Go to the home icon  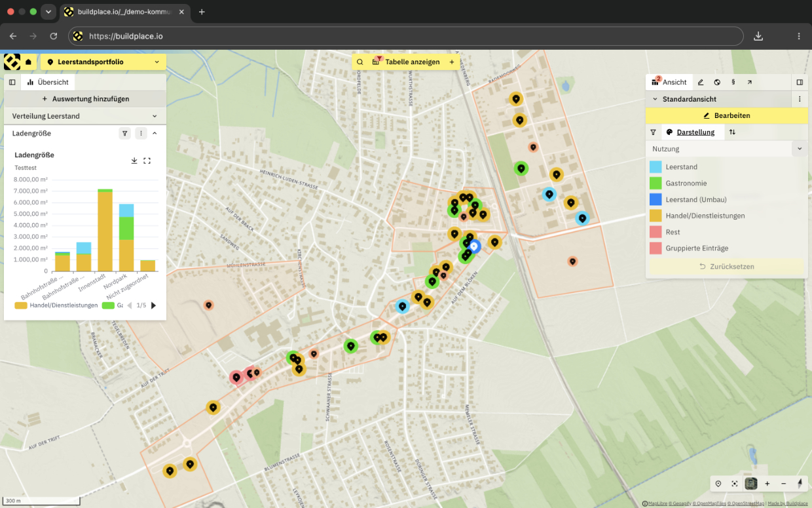pyautogui.click(x=29, y=62)
